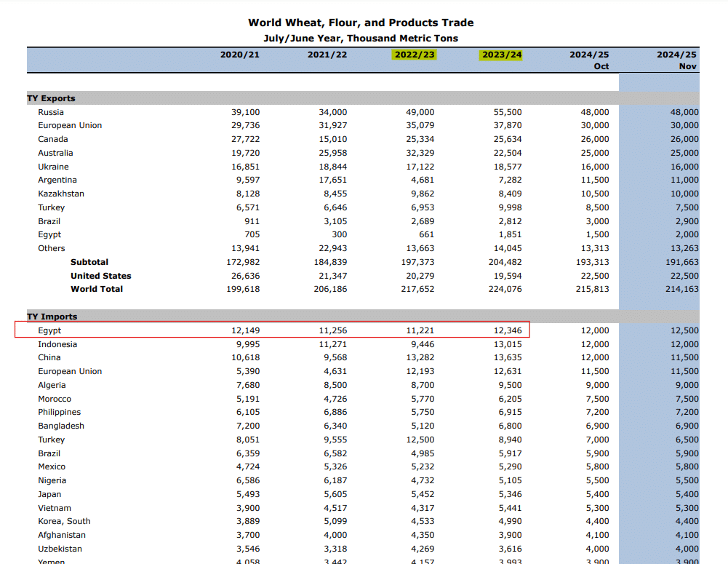Select Russia row label under exports
728x564 pixels.
pyautogui.click(x=51, y=112)
